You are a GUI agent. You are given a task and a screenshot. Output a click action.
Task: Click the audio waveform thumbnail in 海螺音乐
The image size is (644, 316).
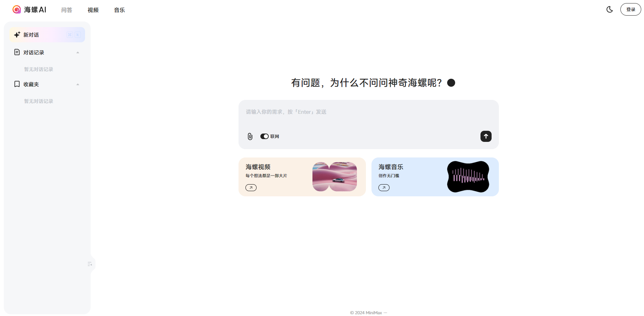coord(468,177)
